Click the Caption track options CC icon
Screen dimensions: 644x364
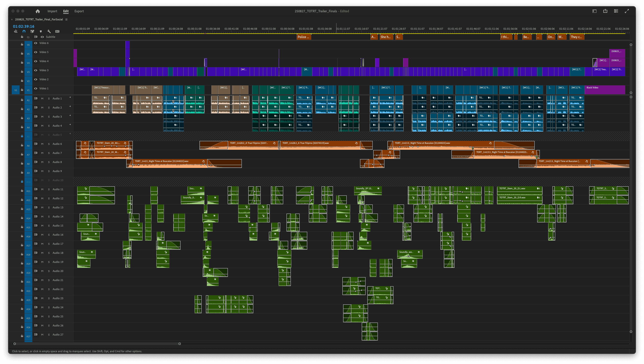tap(58, 32)
